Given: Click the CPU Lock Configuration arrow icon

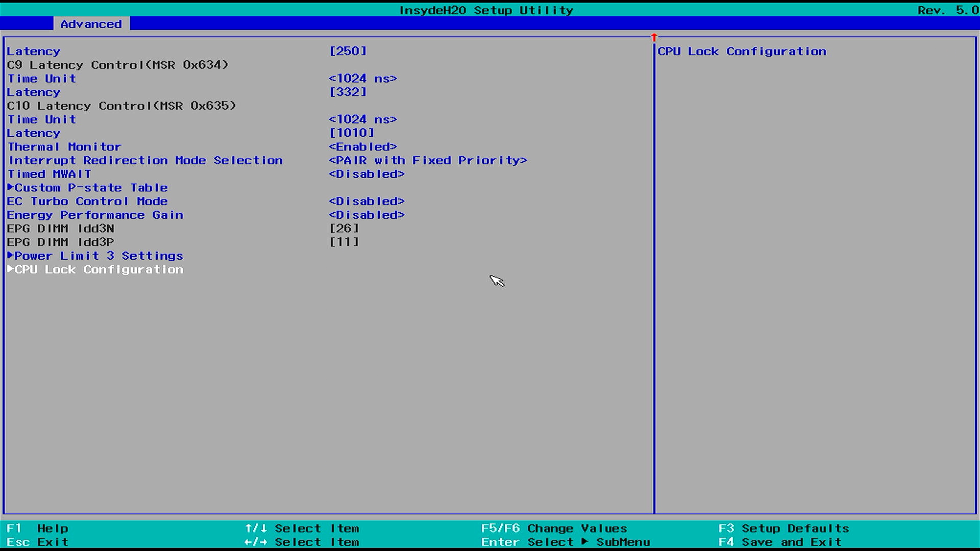Looking at the screenshot, I should coord(10,269).
